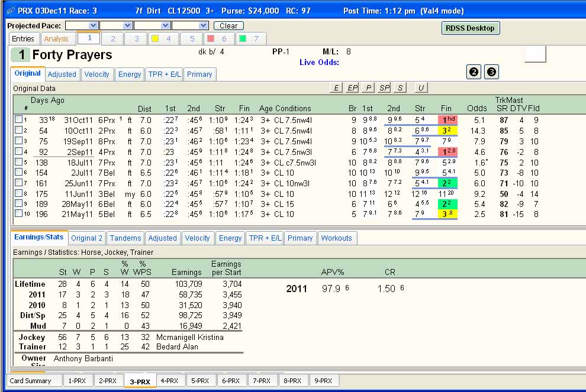Click the black circled 3 icon
This screenshot has width=586, height=392.
click(x=491, y=72)
